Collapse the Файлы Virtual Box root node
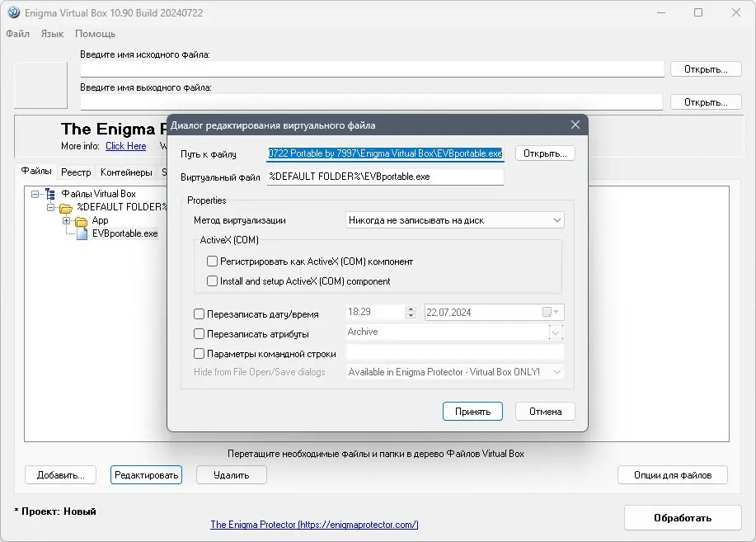This screenshot has width=756, height=542. pos(35,194)
